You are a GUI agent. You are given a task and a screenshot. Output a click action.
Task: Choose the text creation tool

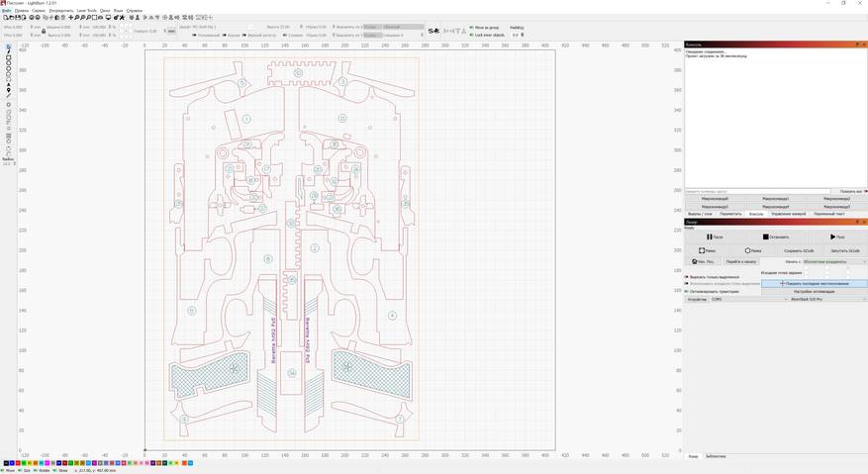tap(9, 84)
